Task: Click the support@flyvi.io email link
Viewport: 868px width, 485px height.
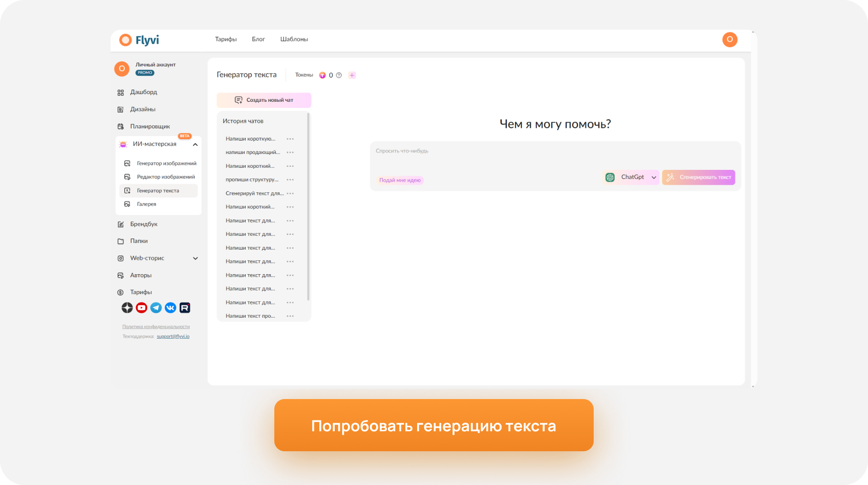Action: point(173,337)
